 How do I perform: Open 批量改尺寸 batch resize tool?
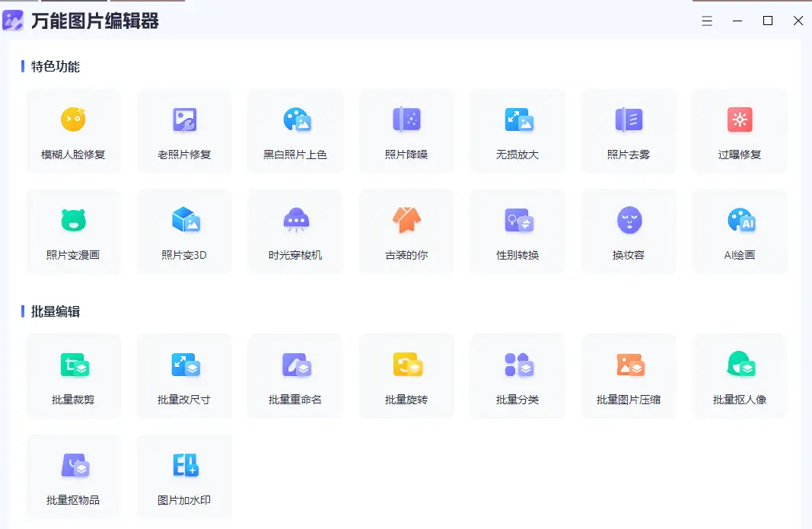click(x=184, y=375)
